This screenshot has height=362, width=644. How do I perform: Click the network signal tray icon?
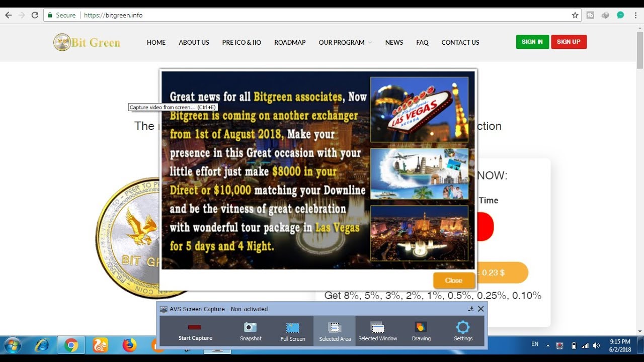pos(585,345)
